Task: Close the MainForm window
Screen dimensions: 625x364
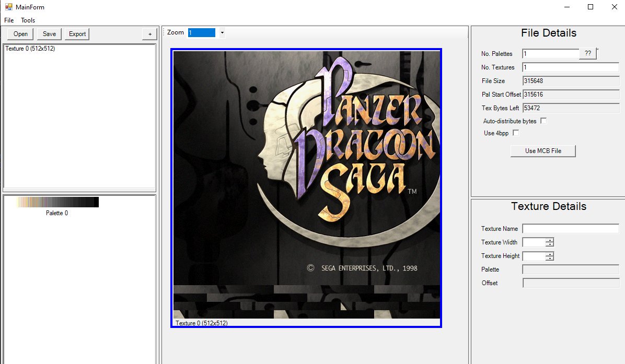Action: pyautogui.click(x=614, y=7)
